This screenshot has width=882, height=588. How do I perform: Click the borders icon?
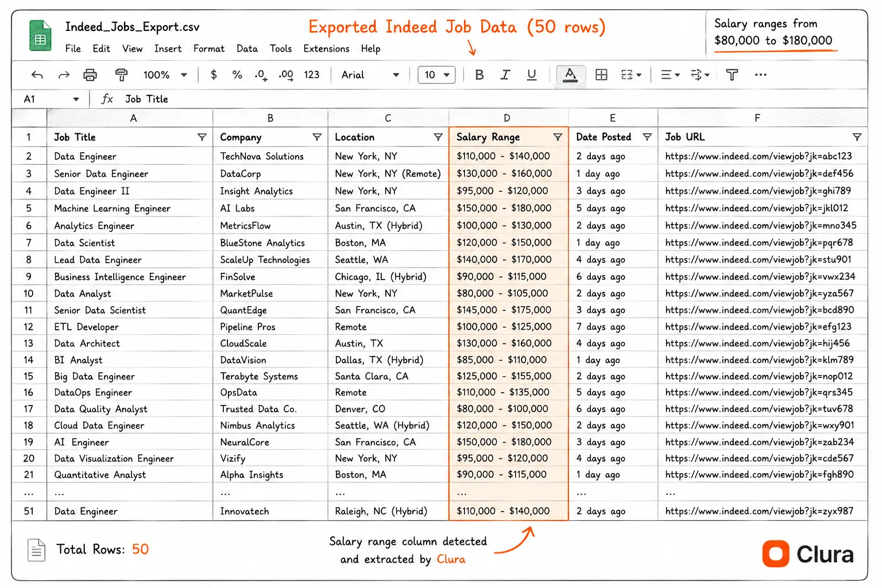pos(601,75)
